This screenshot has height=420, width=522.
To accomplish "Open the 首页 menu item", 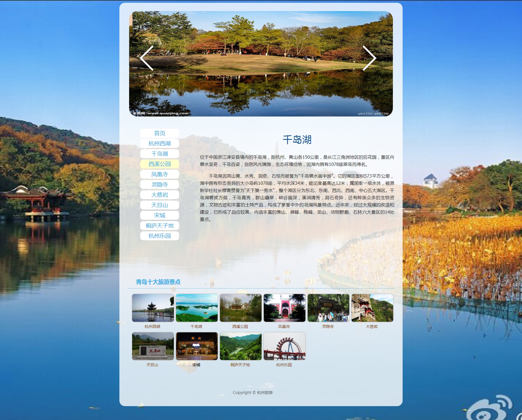I will [159, 133].
